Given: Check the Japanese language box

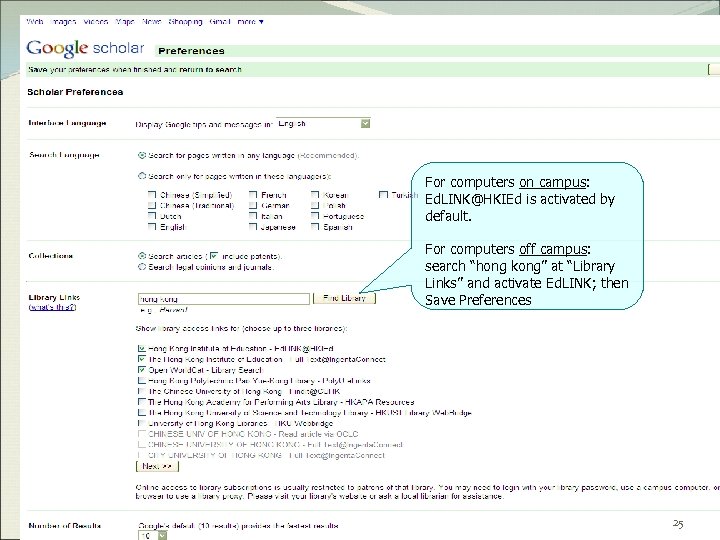Looking at the screenshot, I should tap(253, 226).
